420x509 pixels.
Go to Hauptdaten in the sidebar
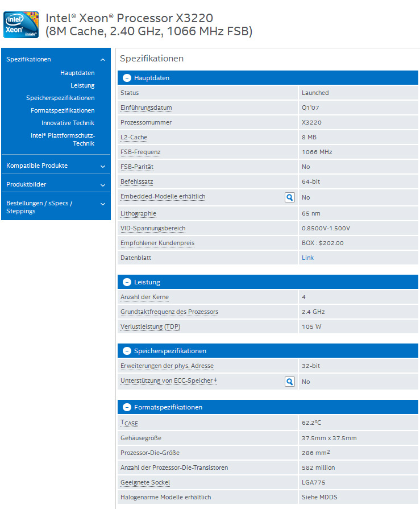[77, 73]
